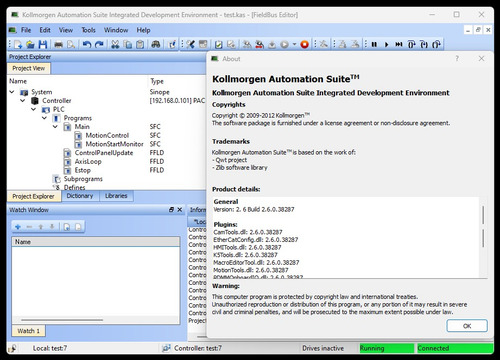The width and height of the screenshot is (500, 360).
Task: Collapse the Programs tree node
Action: (x=44, y=118)
